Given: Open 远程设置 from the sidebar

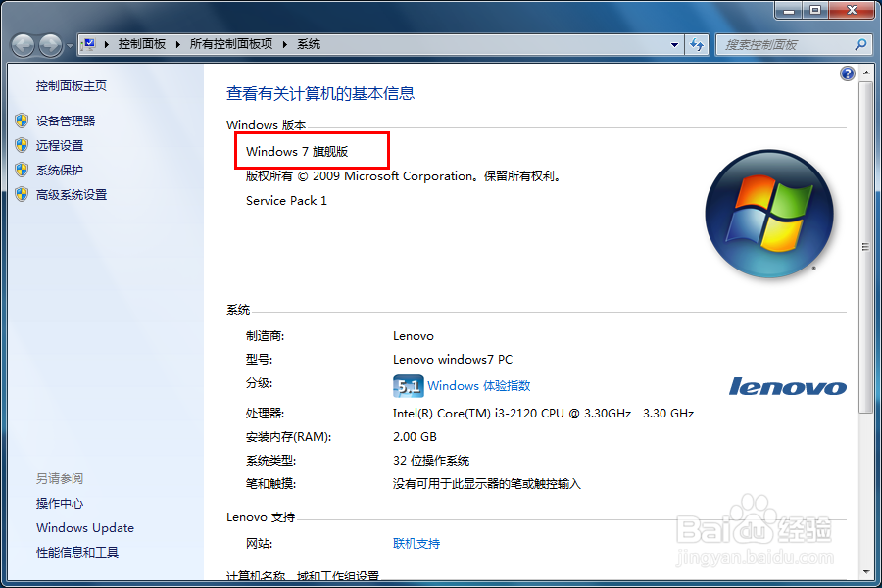Looking at the screenshot, I should click(x=60, y=146).
